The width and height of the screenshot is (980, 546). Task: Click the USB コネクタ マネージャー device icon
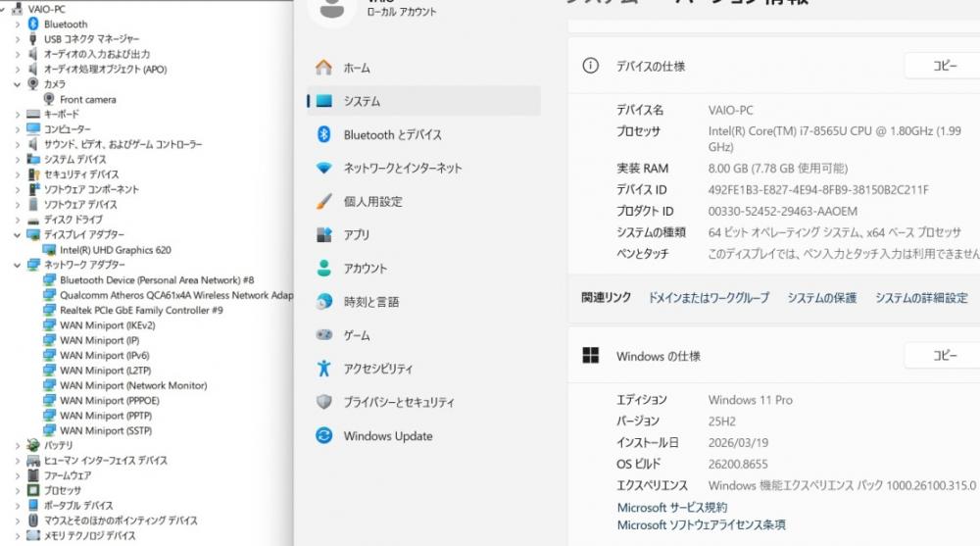33,39
